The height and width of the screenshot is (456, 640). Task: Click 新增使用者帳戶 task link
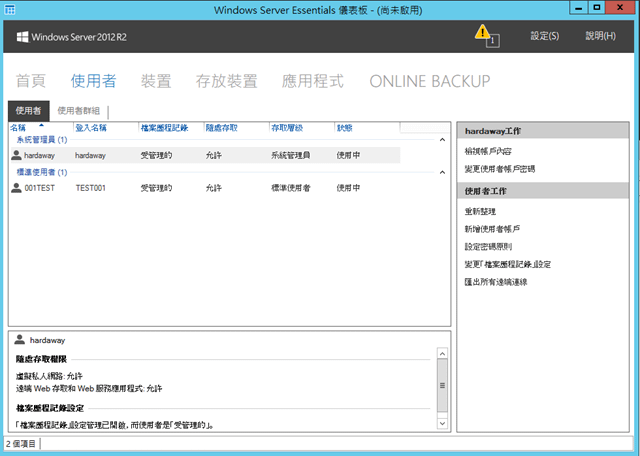coord(492,229)
